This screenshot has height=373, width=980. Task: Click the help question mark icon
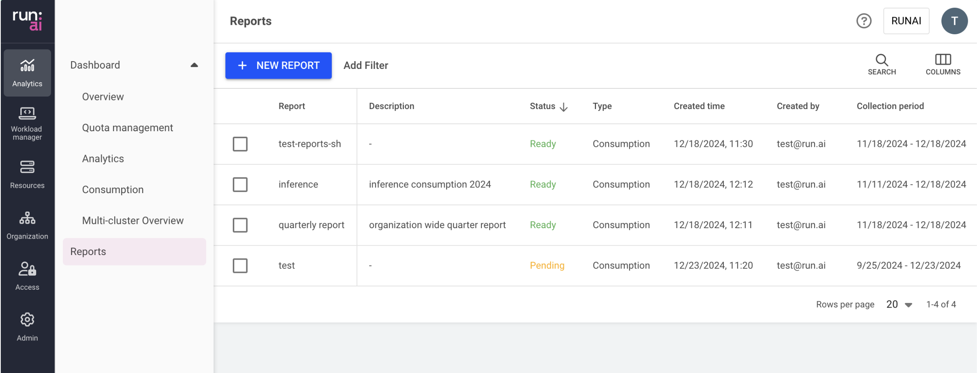tap(863, 21)
